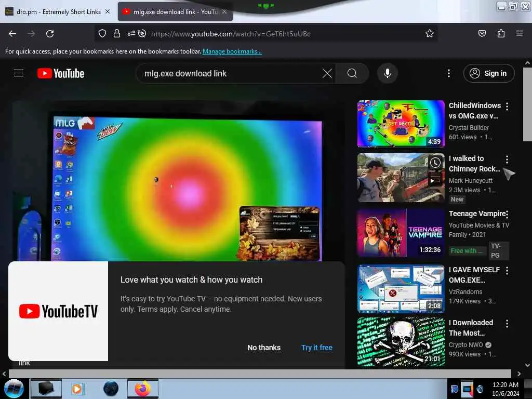This screenshot has width=532, height=399.
Task: Open the Pocket save icon
Action: pos(482,33)
